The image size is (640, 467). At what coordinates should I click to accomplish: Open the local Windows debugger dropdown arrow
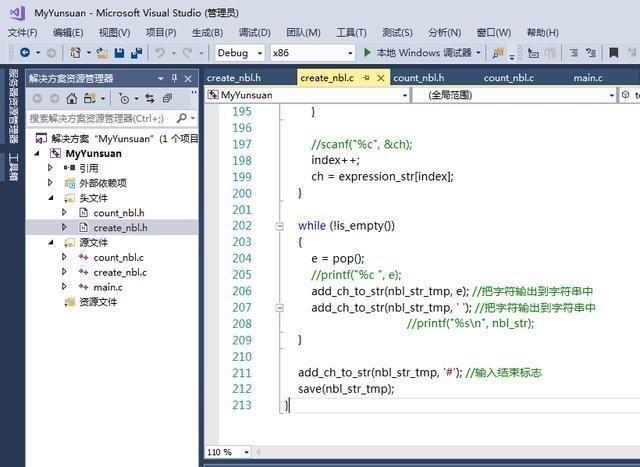point(478,53)
